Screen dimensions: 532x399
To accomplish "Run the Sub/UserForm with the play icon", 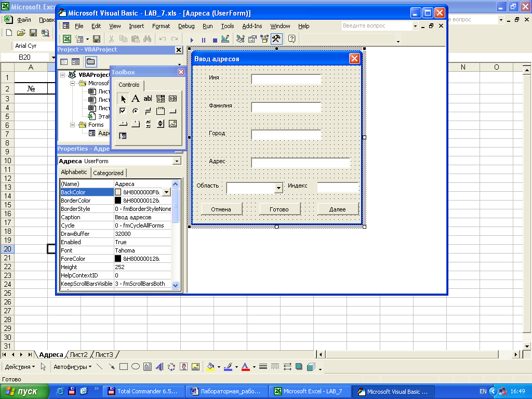I will point(192,39).
